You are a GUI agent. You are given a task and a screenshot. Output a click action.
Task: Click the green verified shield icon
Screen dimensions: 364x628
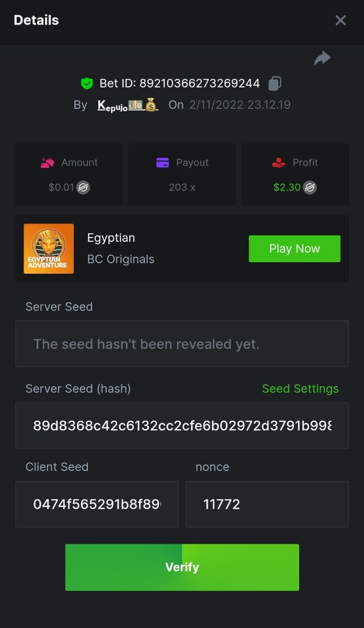pos(87,83)
